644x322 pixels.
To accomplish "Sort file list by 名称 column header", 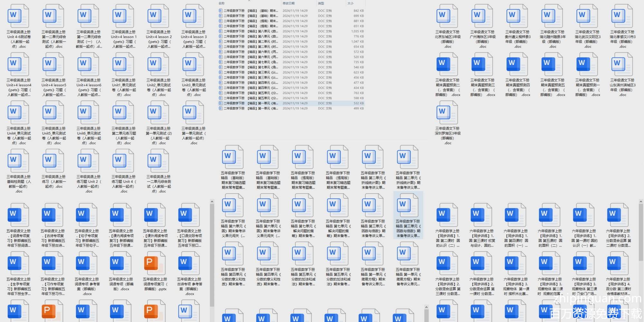I will coord(222,3).
